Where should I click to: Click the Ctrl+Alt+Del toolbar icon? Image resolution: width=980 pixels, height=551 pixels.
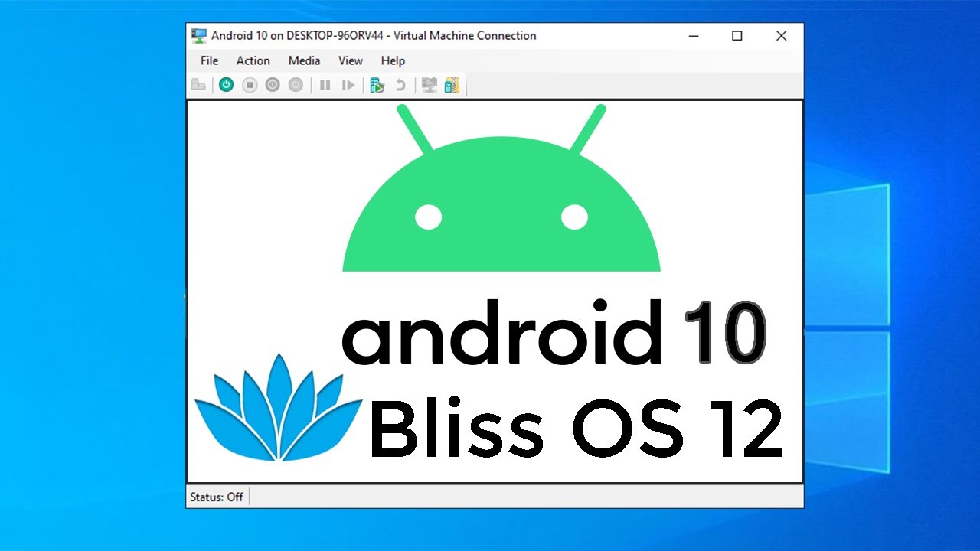[198, 85]
